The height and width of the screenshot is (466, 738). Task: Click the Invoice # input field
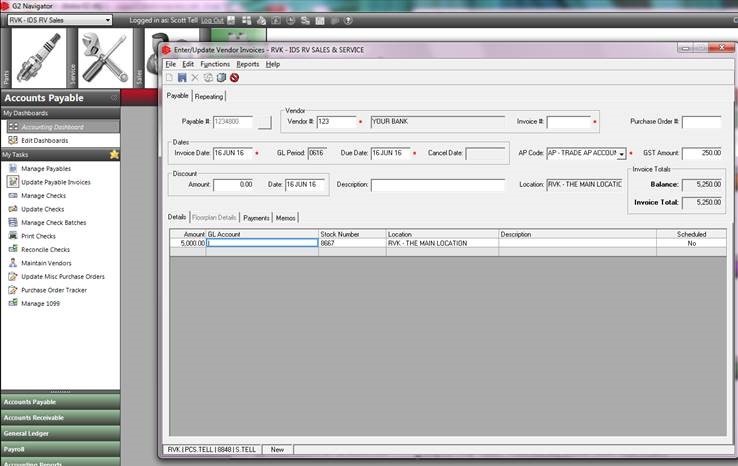pyautogui.click(x=569, y=122)
